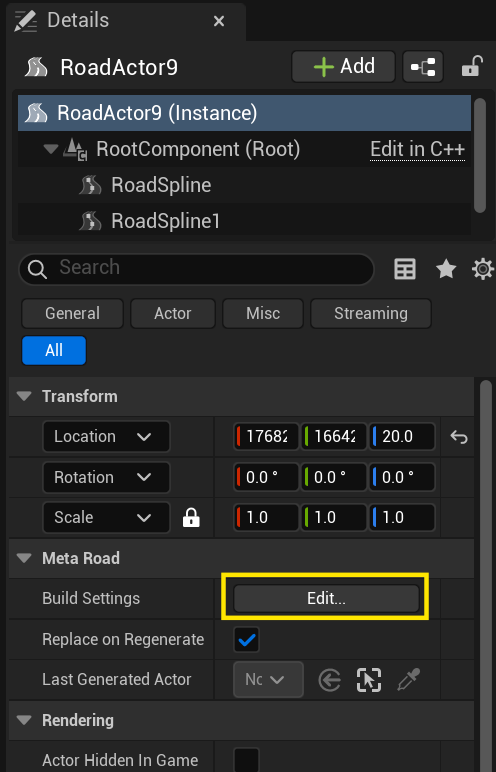Open the Scale type dropdown

pos(106,517)
